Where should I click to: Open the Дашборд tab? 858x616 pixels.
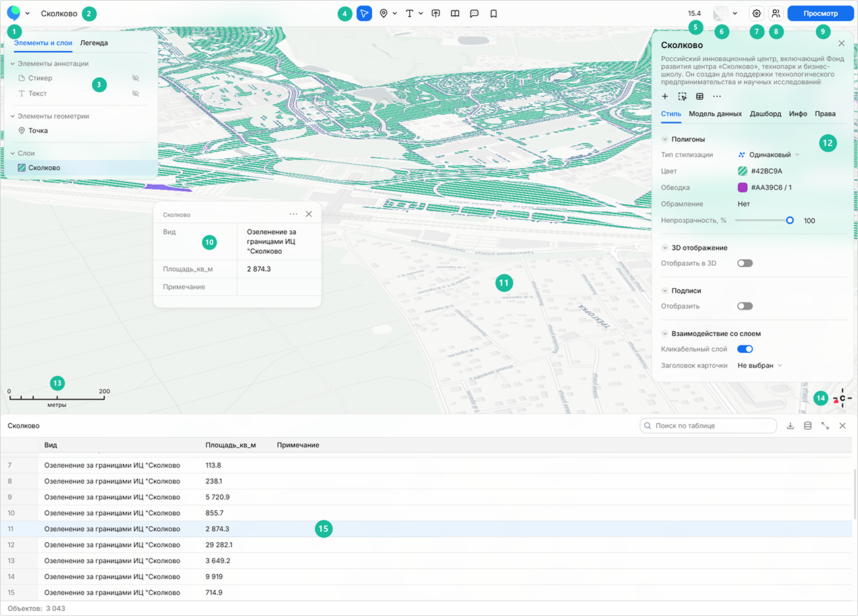tap(766, 113)
